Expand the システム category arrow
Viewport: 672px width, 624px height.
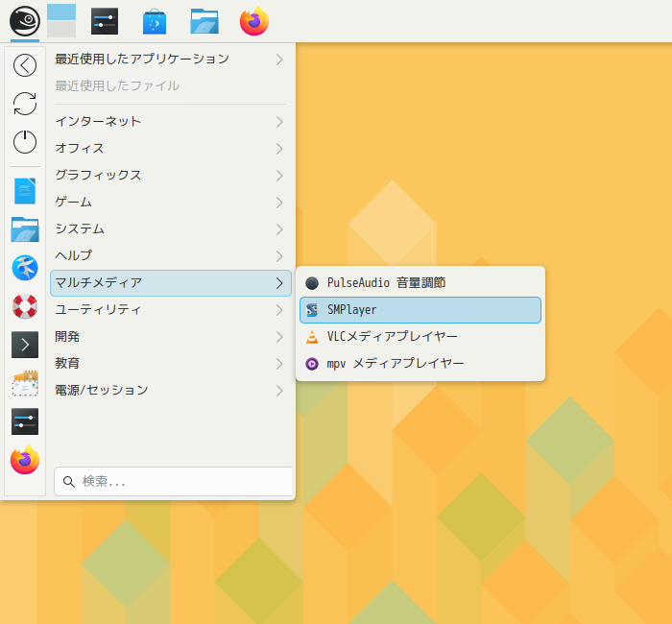point(279,229)
